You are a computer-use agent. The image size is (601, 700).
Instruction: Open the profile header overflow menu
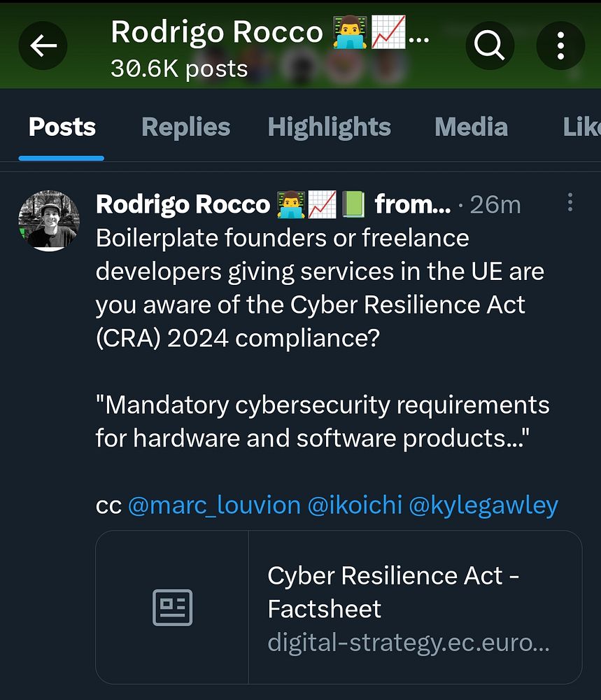click(x=560, y=46)
